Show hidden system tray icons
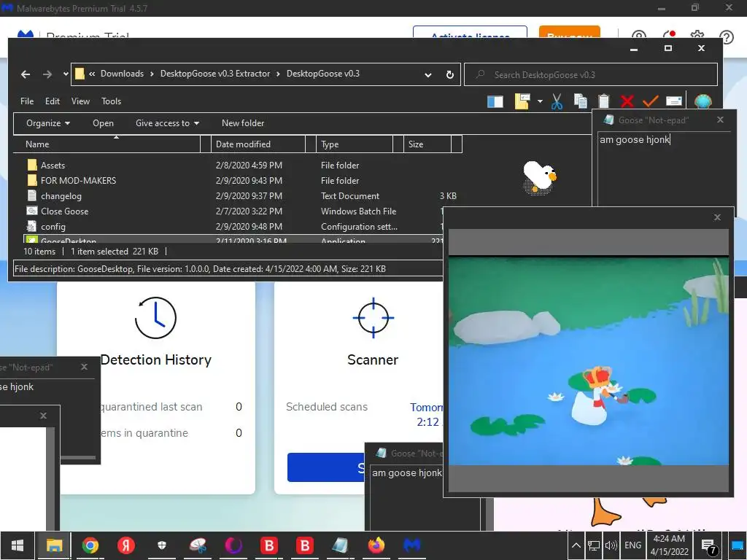 tap(576, 545)
